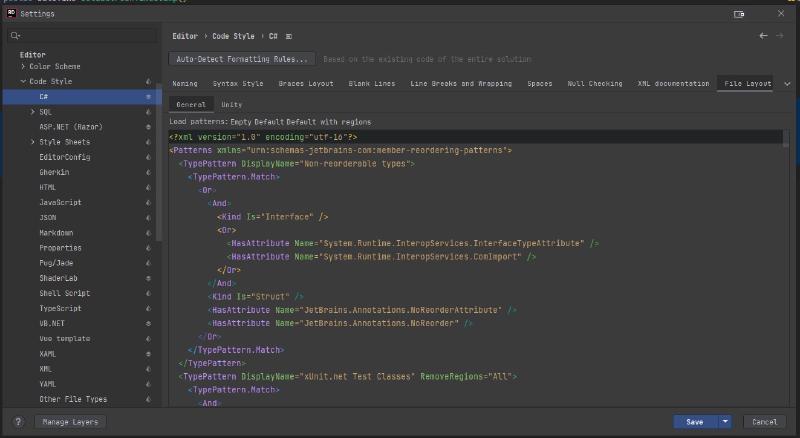
Task: Click the settings layer indicator next to XAML
Action: (x=148, y=354)
